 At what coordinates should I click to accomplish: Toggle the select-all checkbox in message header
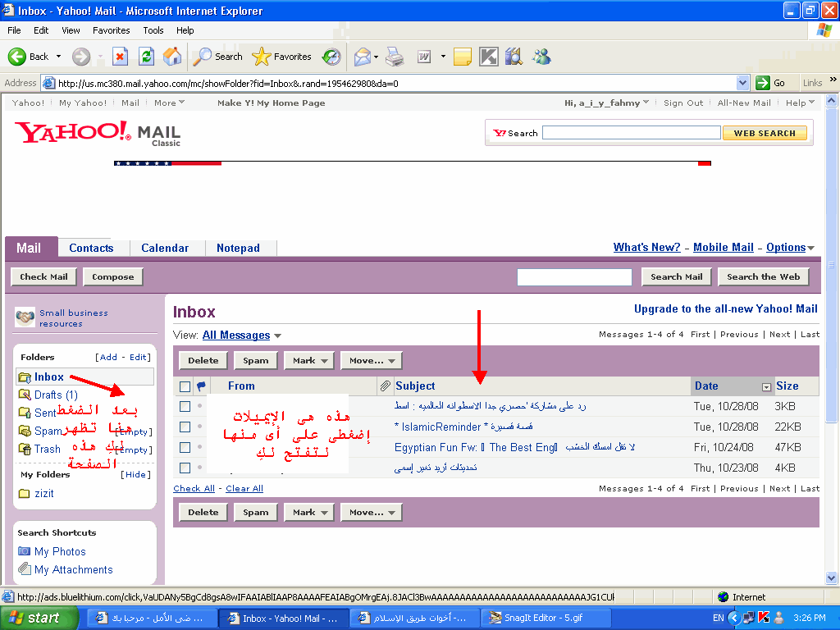pyautogui.click(x=185, y=386)
